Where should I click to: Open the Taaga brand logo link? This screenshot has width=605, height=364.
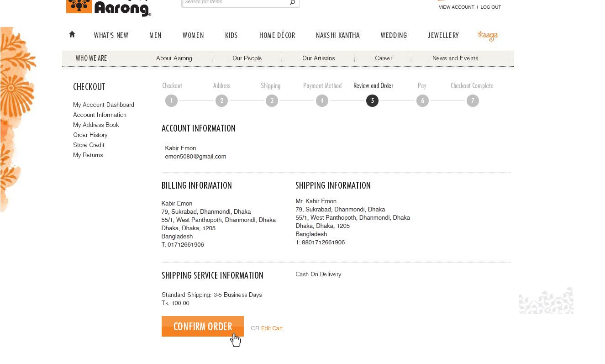tap(487, 36)
